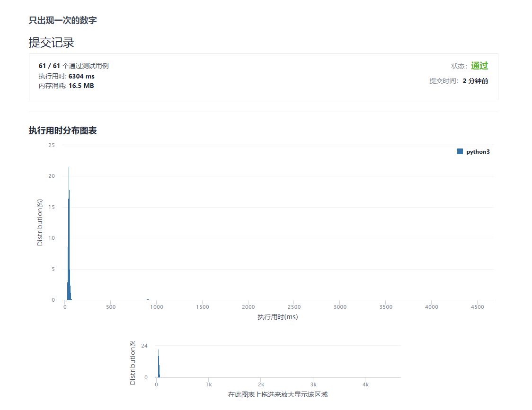Click the 4500 x-axis tick label

(x=478, y=307)
